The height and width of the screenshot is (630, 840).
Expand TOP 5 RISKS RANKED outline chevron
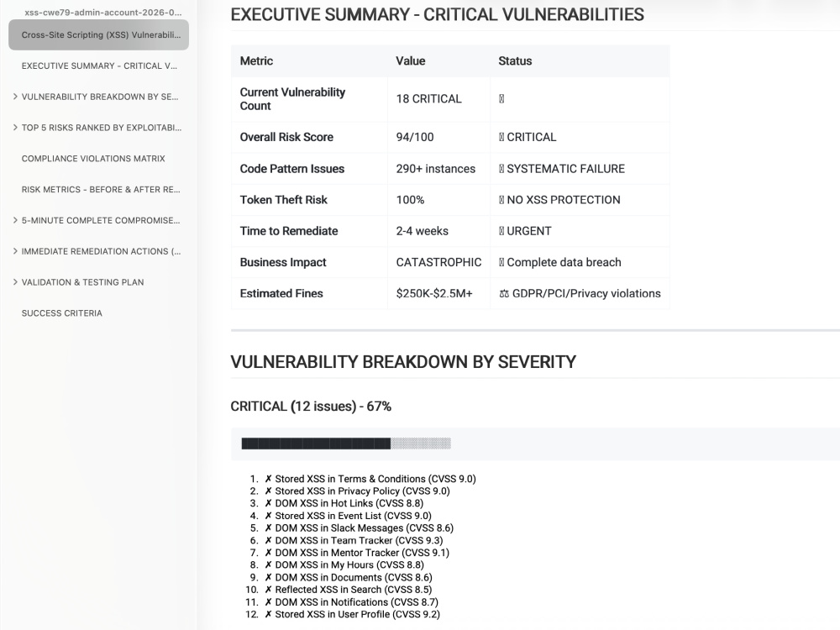tap(15, 128)
